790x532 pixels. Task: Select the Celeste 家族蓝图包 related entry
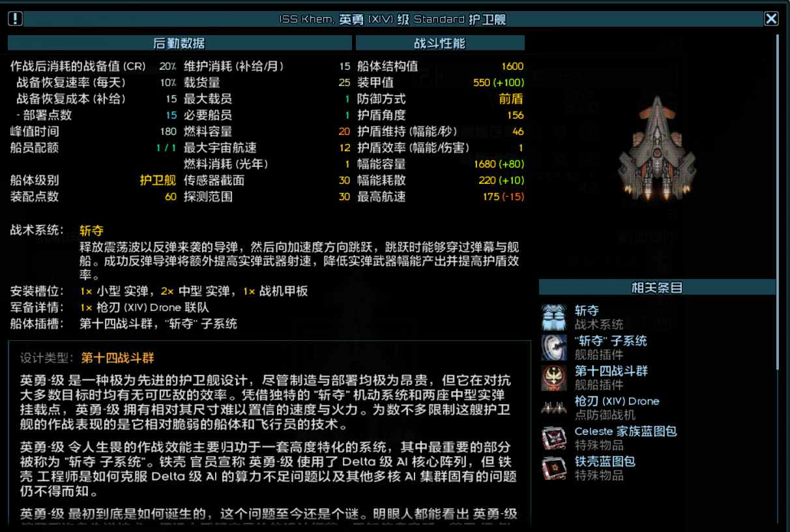point(626,431)
